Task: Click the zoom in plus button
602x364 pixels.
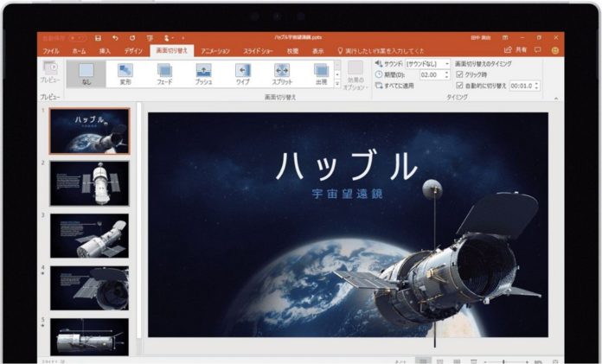Action: 527,361
